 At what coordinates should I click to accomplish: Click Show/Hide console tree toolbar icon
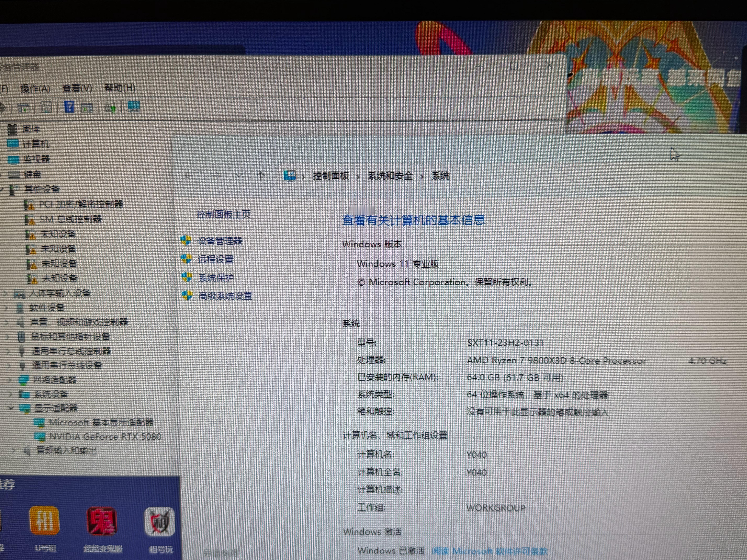[23, 108]
